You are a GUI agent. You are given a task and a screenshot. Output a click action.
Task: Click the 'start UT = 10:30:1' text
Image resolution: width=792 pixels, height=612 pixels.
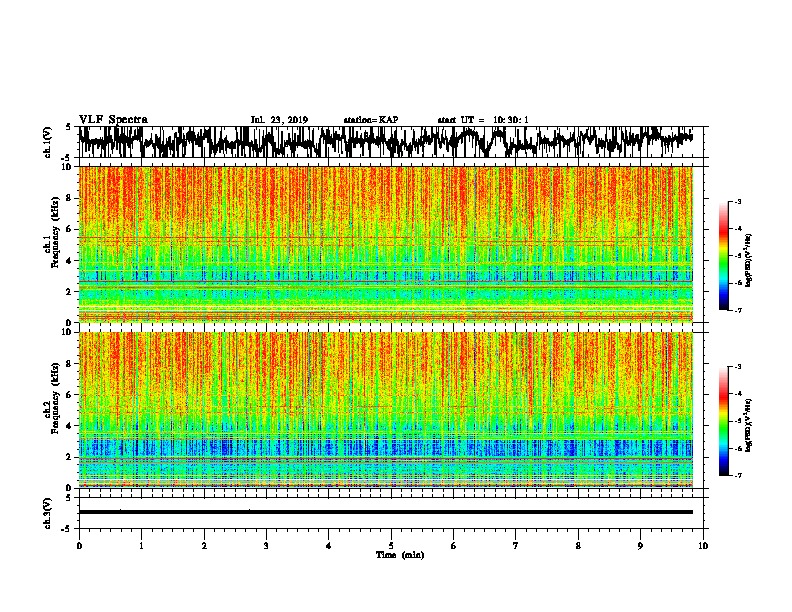483,120
